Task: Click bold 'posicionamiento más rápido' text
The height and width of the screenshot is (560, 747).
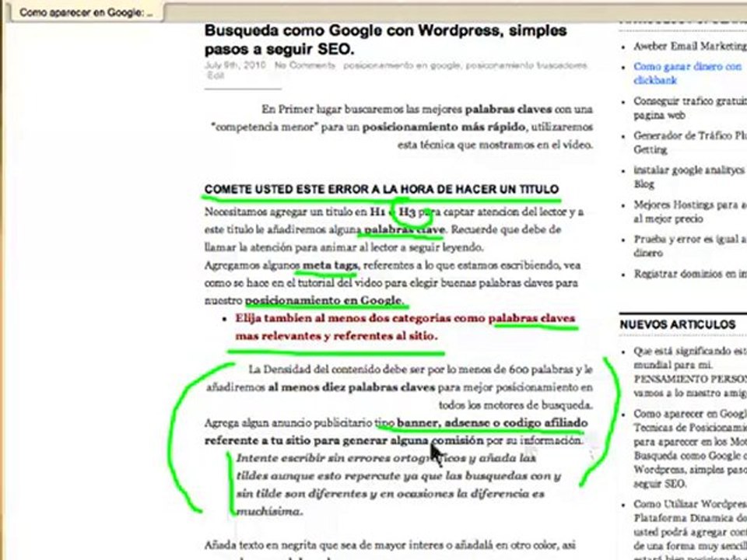Action: click(444, 127)
